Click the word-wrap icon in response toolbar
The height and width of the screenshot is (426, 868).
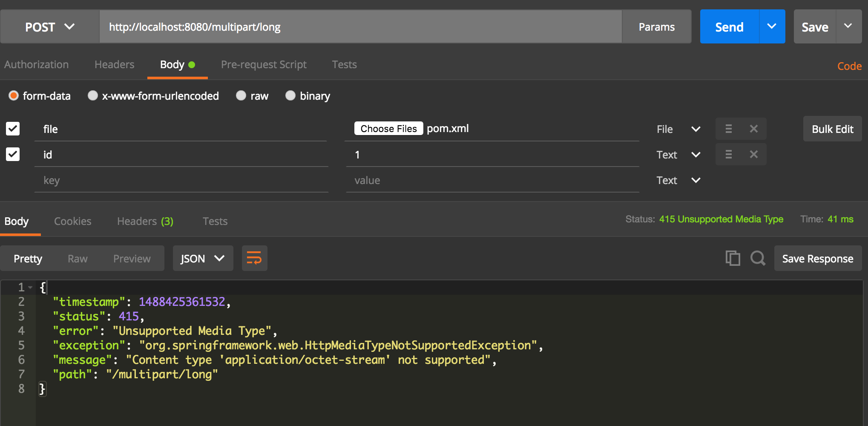(254, 258)
